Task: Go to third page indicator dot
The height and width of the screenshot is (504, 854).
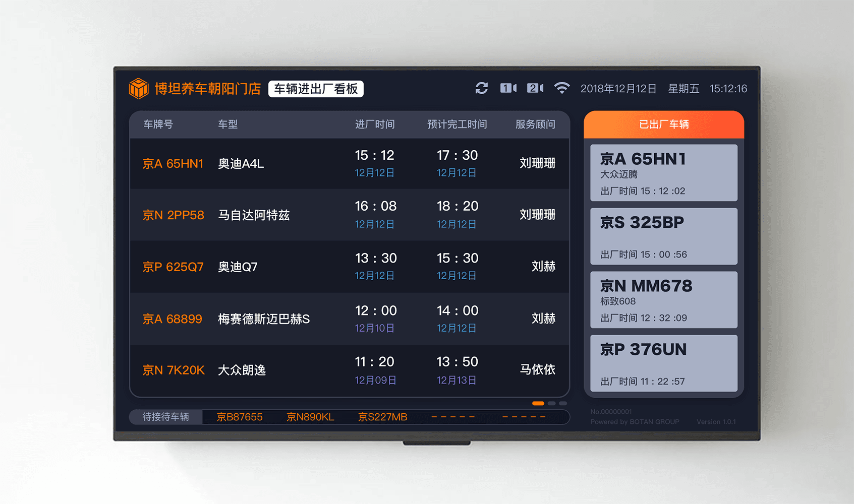Action: click(x=563, y=403)
